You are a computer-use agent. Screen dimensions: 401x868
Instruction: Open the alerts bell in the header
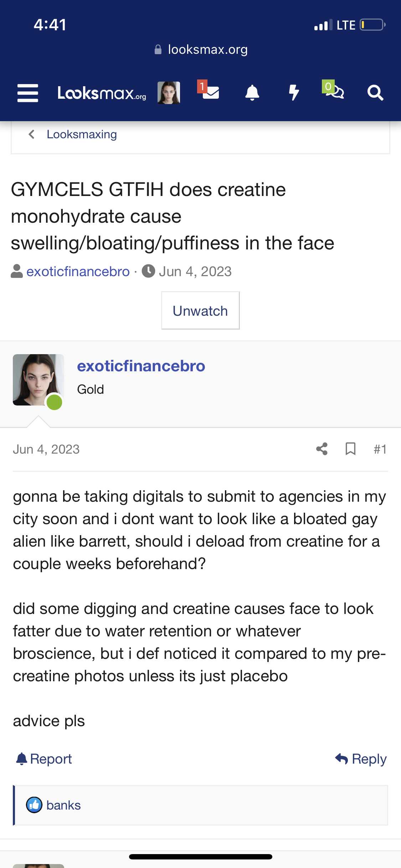point(252,93)
